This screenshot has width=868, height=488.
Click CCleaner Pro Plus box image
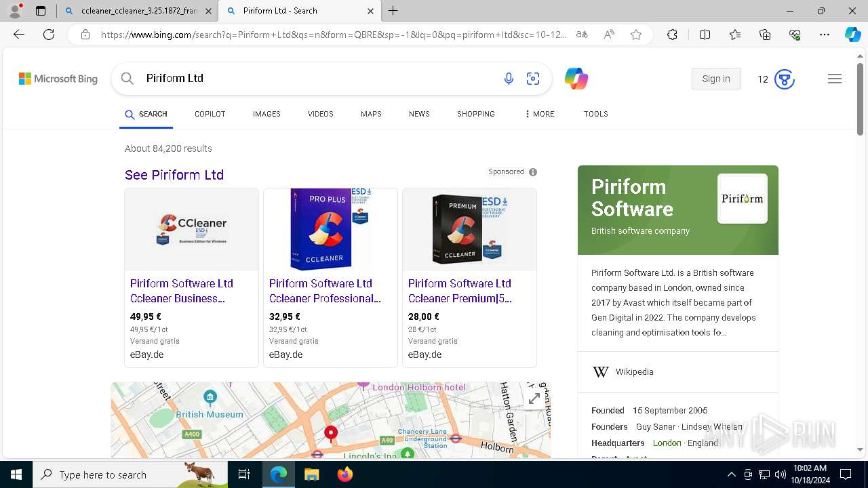click(x=330, y=230)
